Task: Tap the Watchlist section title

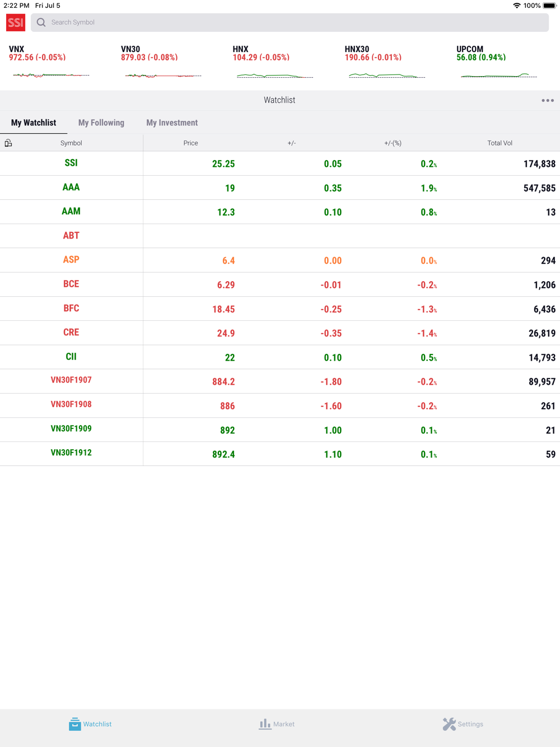Action: 279,100
